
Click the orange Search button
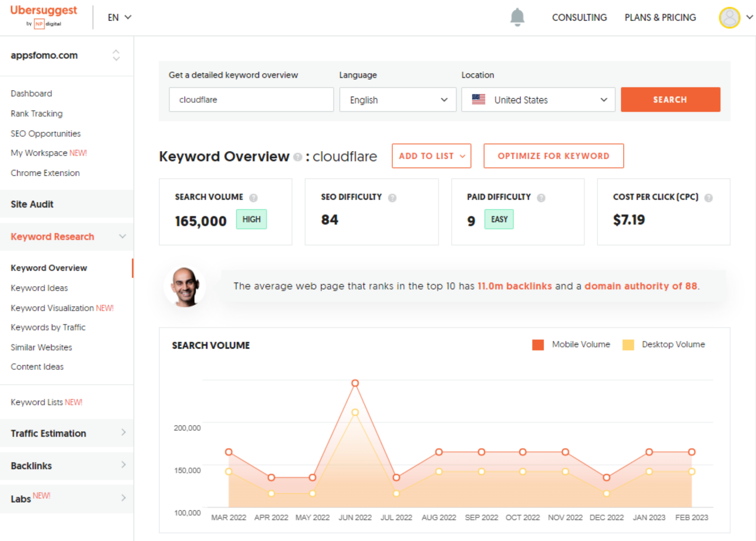coord(670,100)
